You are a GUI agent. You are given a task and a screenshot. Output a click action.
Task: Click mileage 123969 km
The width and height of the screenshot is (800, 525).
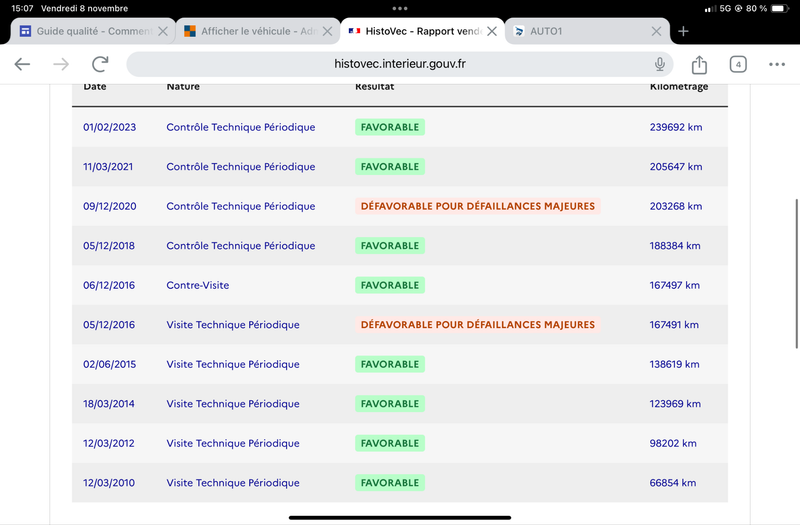pyautogui.click(x=675, y=404)
